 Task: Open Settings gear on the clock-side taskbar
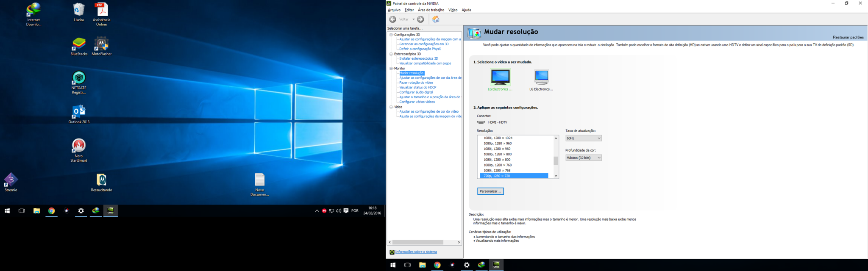[x=81, y=211]
